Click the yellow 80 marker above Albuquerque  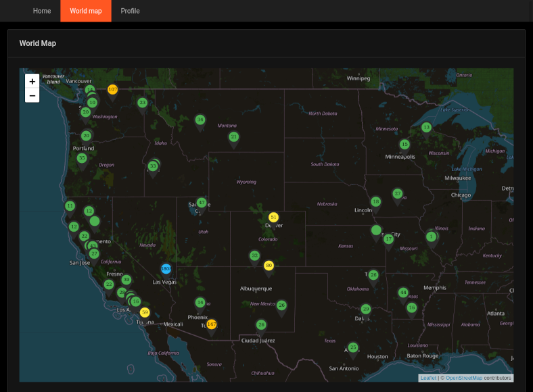[x=269, y=266]
